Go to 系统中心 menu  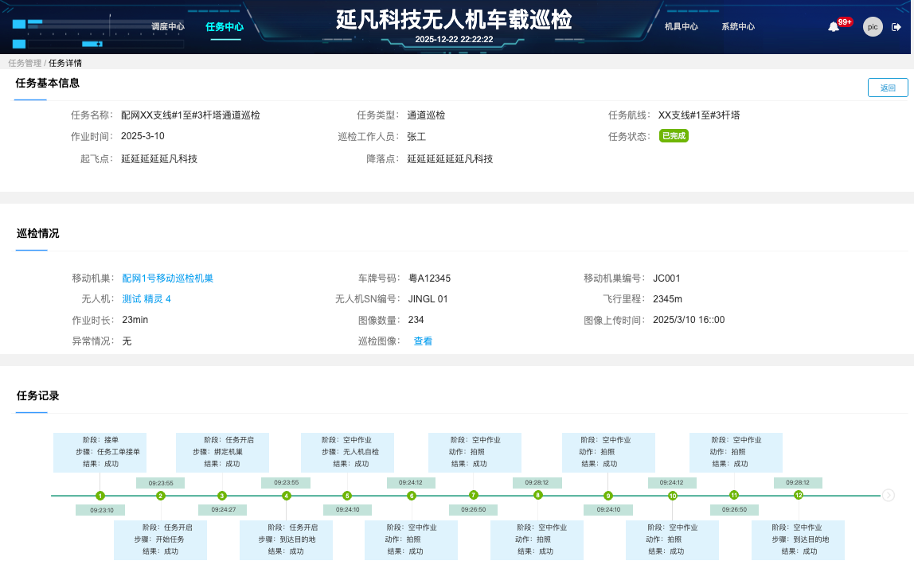pos(738,27)
